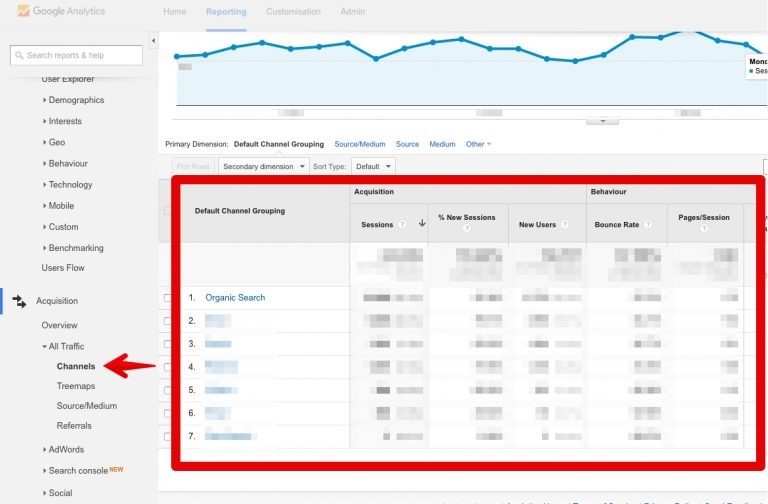Open Users Flow report
The height and width of the screenshot is (504, 768).
pyautogui.click(x=63, y=268)
